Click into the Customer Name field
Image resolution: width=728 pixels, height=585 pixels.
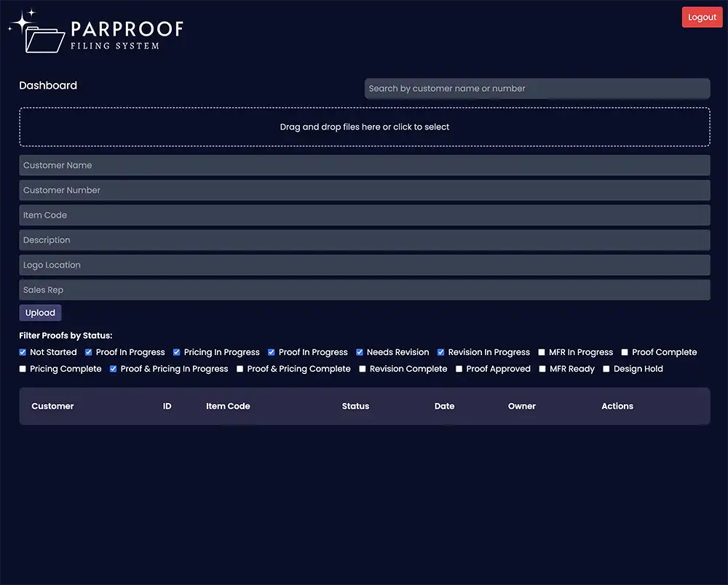click(x=364, y=165)
